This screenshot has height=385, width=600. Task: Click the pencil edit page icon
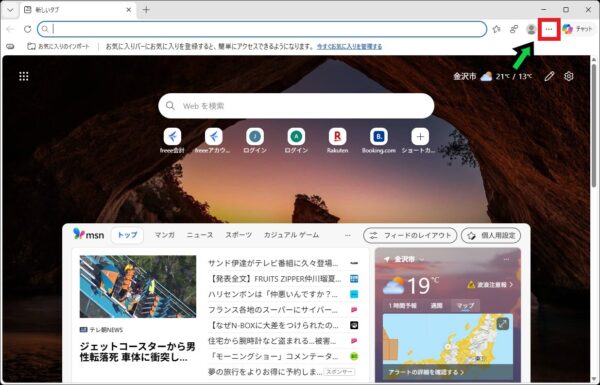click(x=549, y=76)
